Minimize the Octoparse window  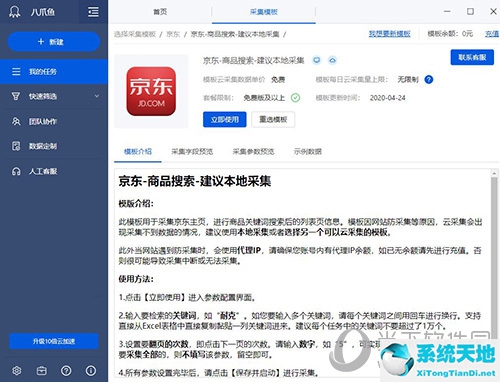click(447, 12)
